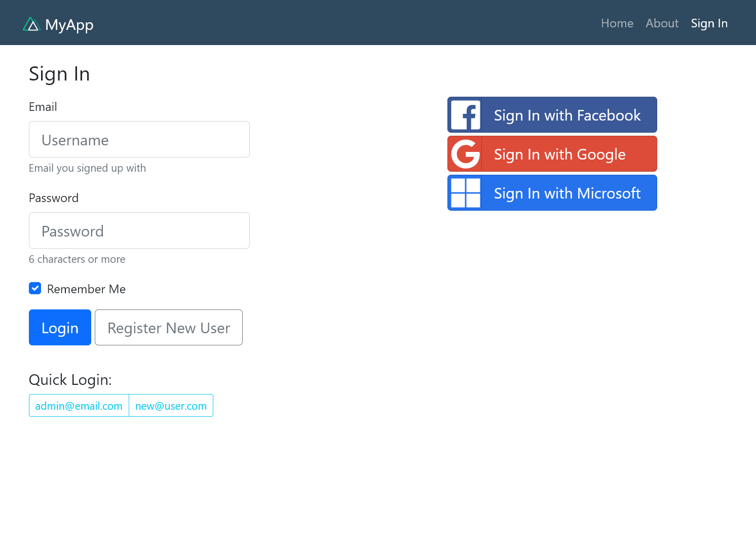Focus the Password input field

point(139,230)
